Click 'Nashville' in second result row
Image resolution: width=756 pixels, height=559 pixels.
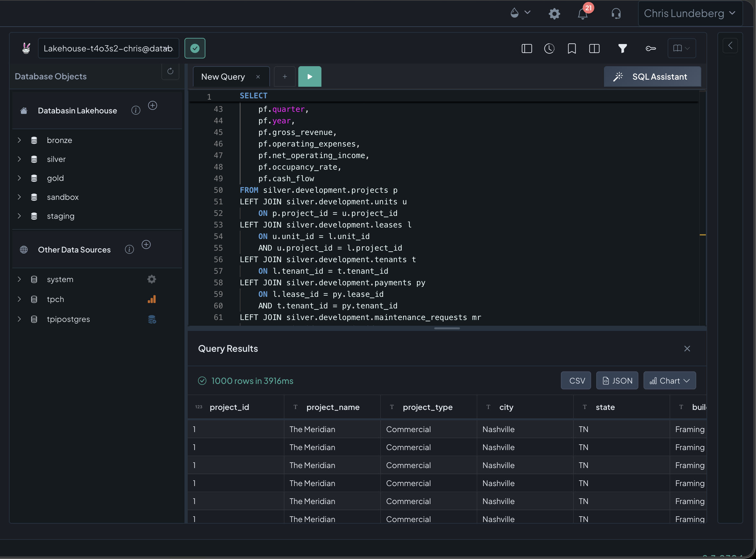(x=498, y=447)
